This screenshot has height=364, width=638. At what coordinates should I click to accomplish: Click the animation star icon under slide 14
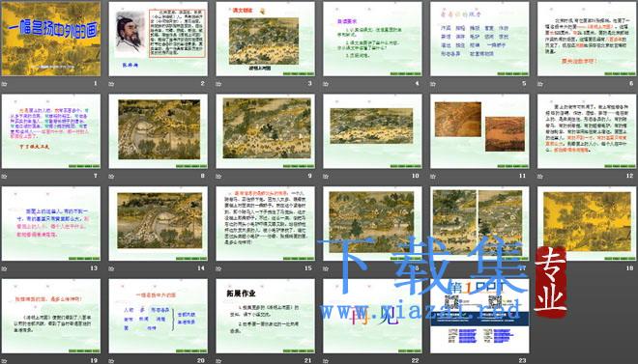pyautogui.click(x=111, y=268)
